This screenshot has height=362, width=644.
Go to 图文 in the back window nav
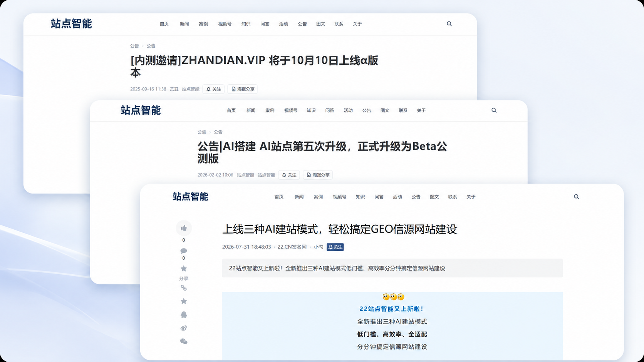[x=320, y=24]
